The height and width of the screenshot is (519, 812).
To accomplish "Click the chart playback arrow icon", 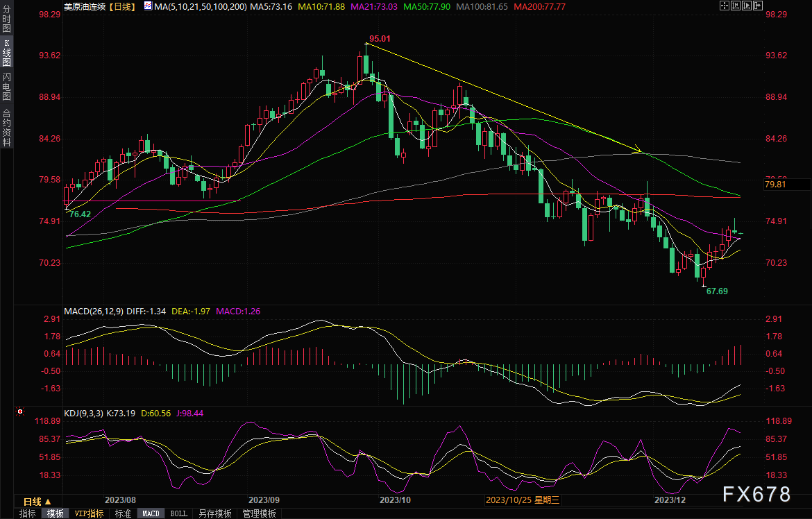I will click(748, 6).
